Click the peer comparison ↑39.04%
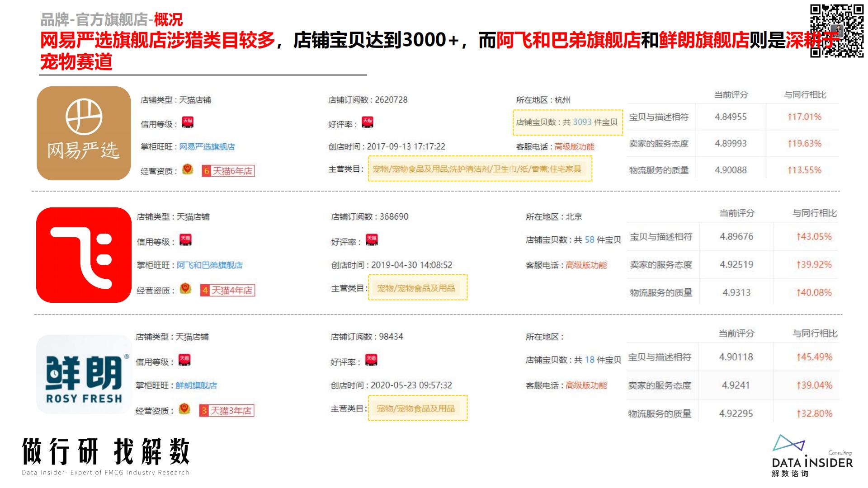Image resolution: width=868 pixels, height=488 pixels. (814, 385)
